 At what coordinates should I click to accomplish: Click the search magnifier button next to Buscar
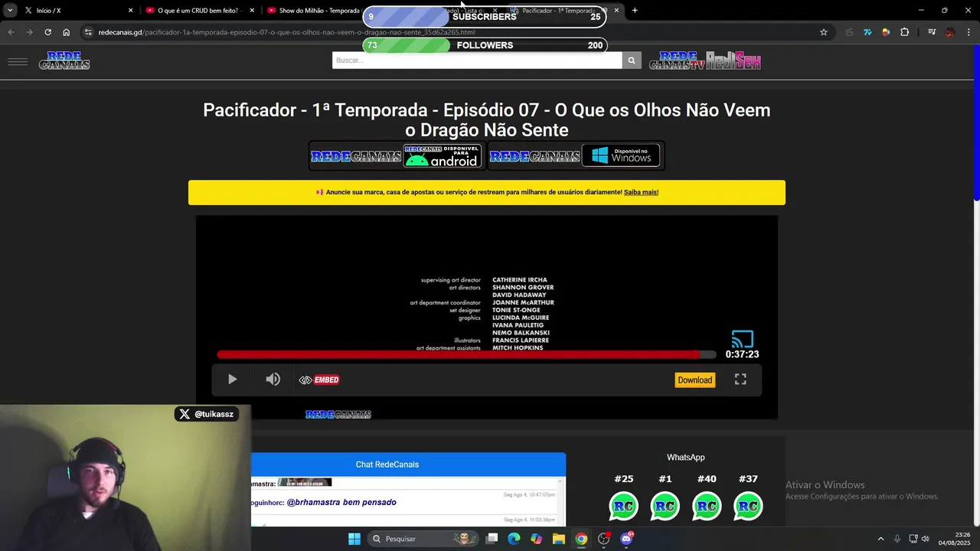[x=632, y=60]
